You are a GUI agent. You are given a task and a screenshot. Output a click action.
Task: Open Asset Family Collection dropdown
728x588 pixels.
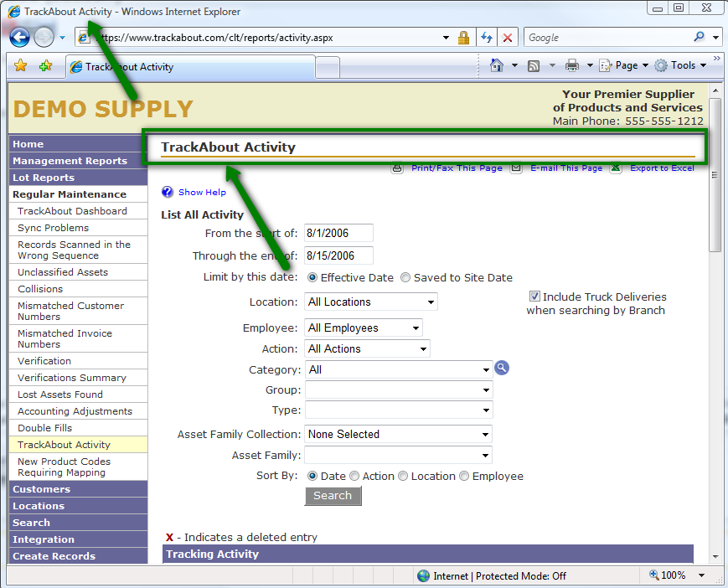[x=399, y=434]
